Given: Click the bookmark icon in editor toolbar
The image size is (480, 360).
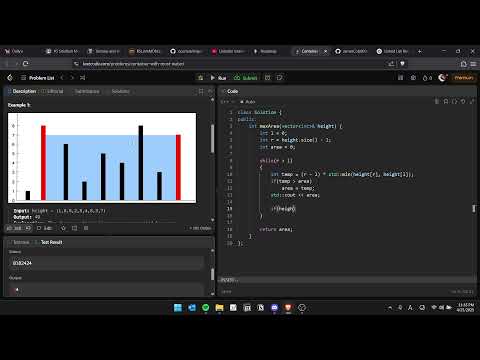Looking at the screenshot, I should (x=446, y=101).
